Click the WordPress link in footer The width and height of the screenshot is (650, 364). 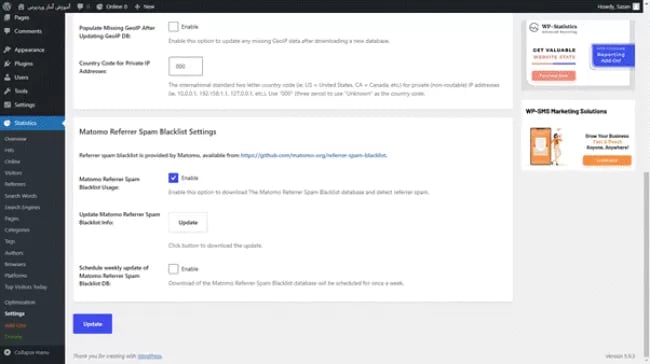click(x=150, y=356)
